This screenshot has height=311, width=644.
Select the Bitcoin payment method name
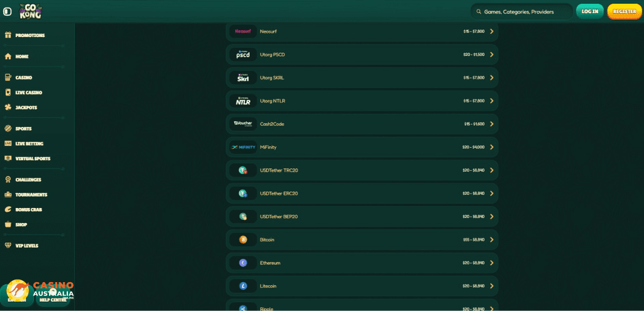pyautogui.click(x=267, y=239)
